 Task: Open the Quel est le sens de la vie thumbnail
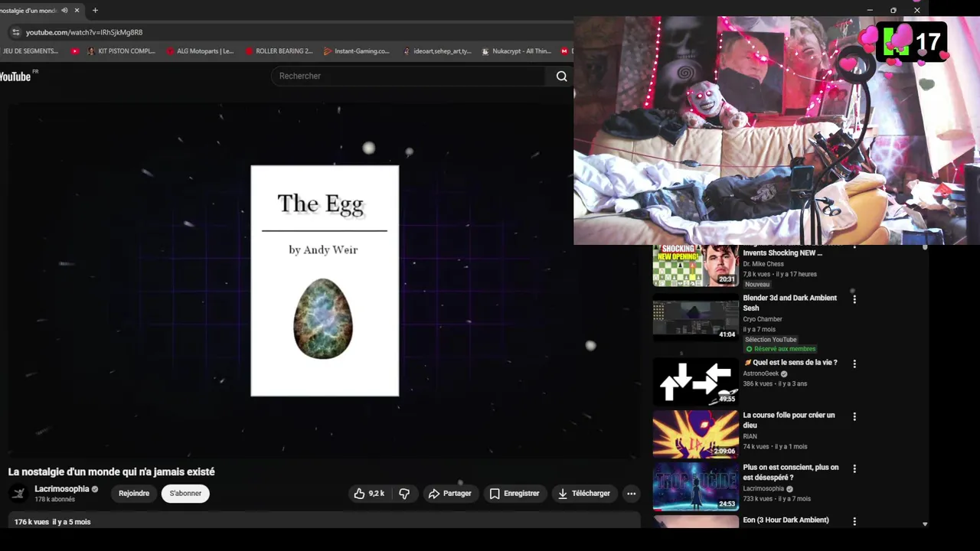[x=695, y=382]
